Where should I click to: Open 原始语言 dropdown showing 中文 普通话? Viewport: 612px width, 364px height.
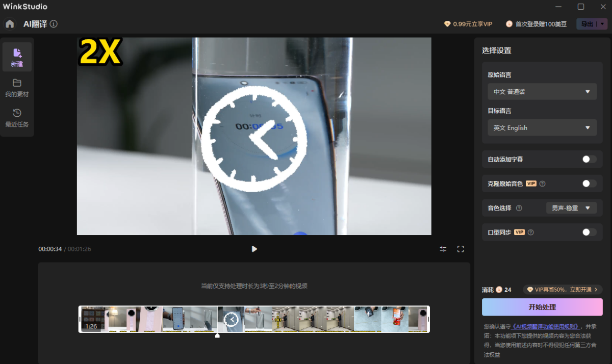click(x=542, y=92)
